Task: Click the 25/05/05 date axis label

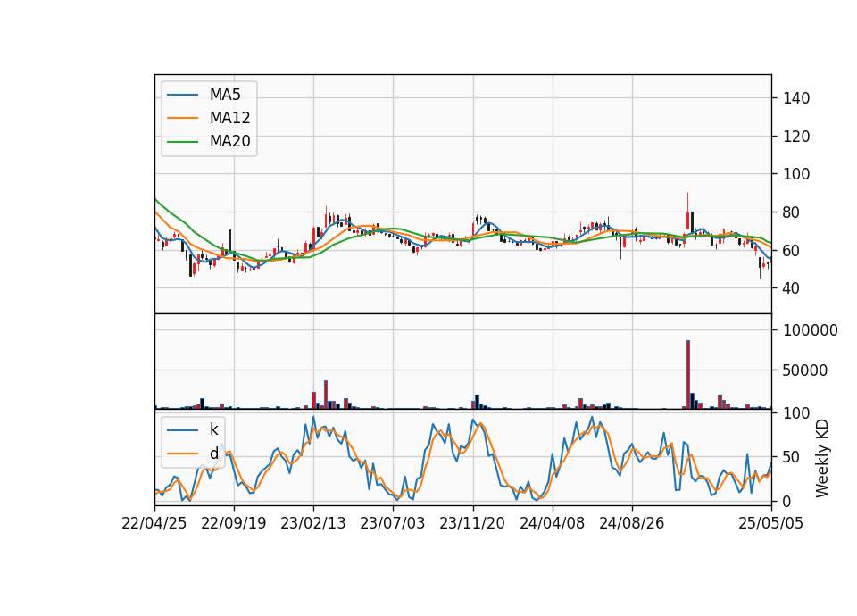Action: 771,524
